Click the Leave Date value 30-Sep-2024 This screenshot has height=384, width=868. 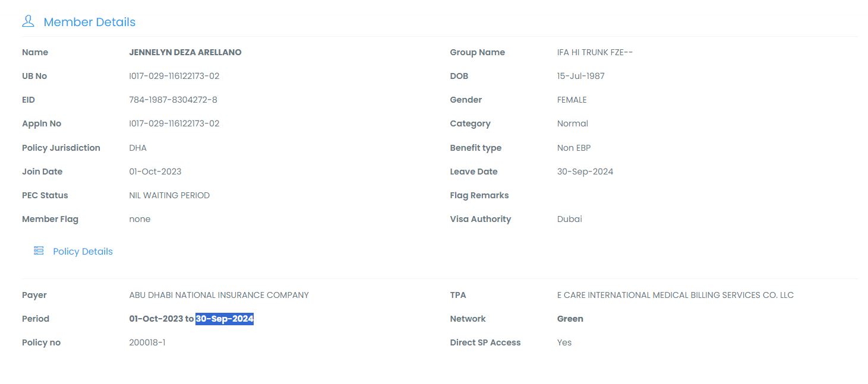(x=585, y=172)
